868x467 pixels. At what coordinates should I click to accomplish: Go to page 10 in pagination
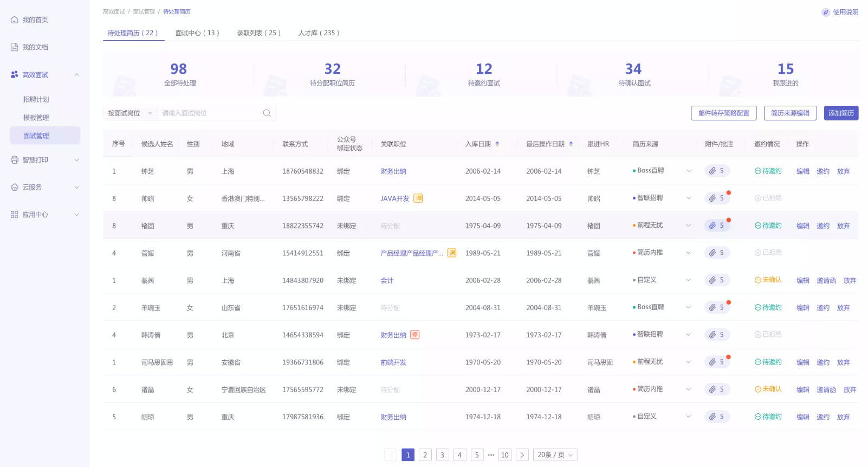pyautogui.click(x=505, y=455)
